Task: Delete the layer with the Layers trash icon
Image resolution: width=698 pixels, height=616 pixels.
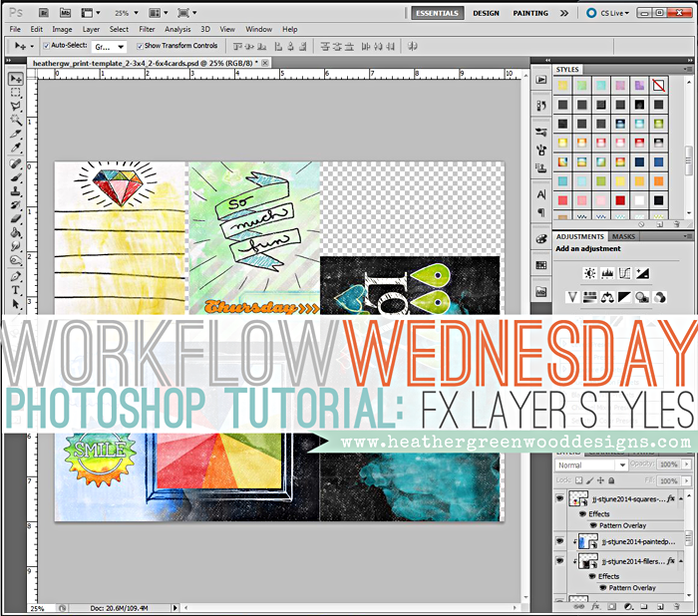Action: point(677,606)
